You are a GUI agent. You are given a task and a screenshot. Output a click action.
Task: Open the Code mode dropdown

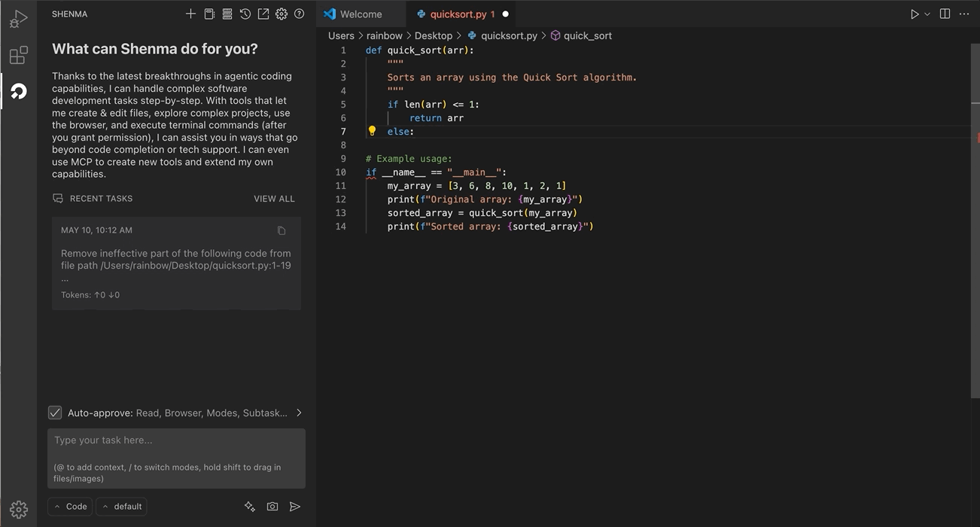coord(70,507)
